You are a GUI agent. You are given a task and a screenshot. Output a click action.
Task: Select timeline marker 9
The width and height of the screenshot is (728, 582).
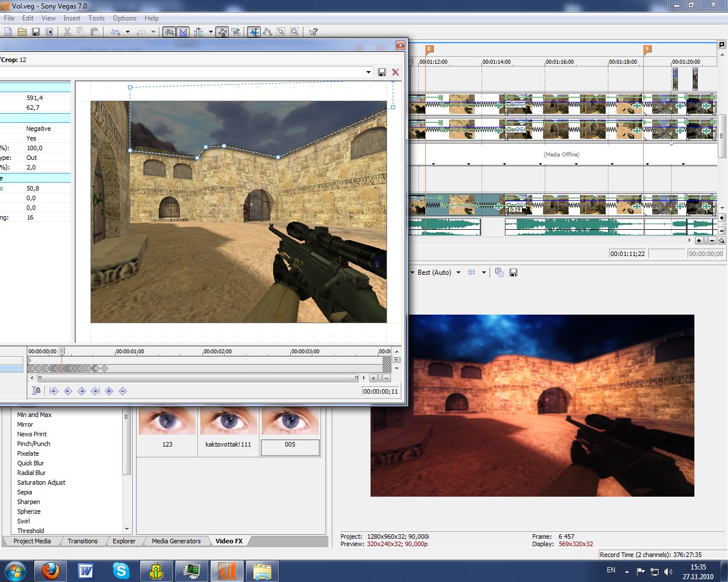(647, 49)
